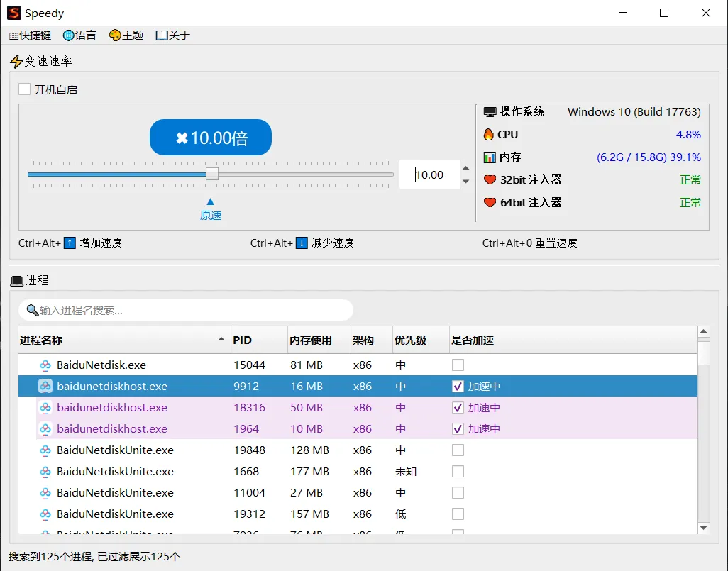The height and width of the screenshot is (571, 728).
Task: Click the Windows 10 (Build 17763) text
Action: click(x=634, y=112)
